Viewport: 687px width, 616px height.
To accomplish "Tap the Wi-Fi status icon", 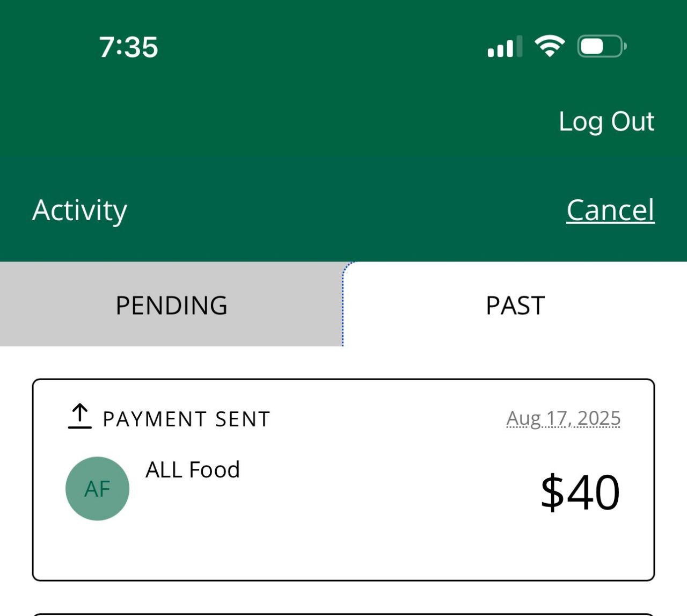I will (x=549, y=46).
